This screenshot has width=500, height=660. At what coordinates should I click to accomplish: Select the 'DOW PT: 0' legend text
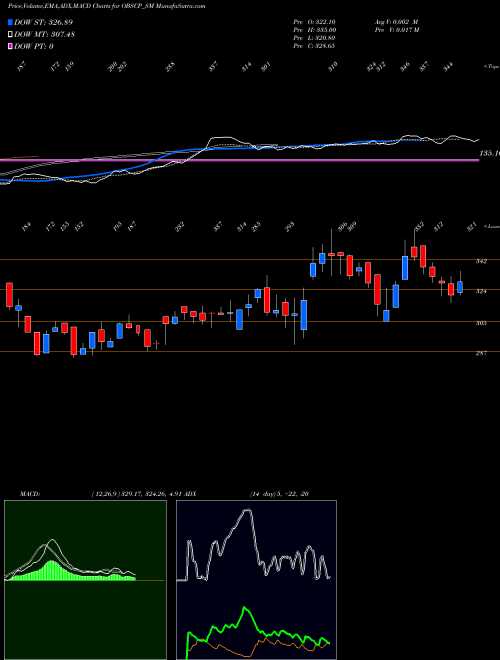click(34, 46)
